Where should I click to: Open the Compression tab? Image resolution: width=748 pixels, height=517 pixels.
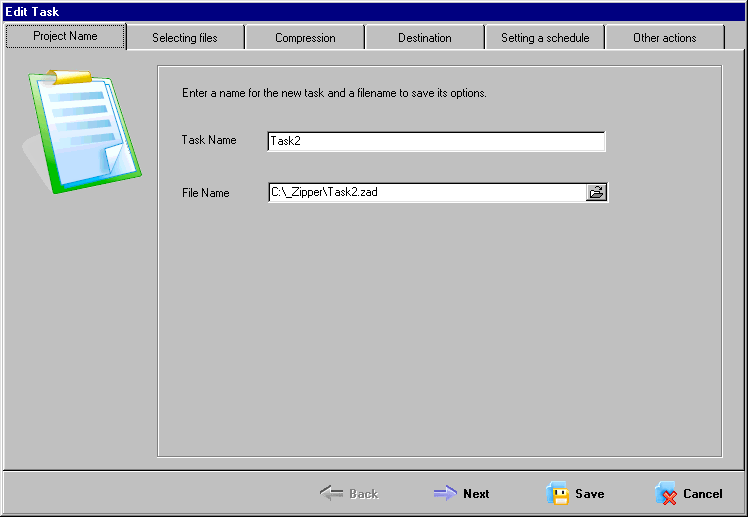tap(305, 38)
